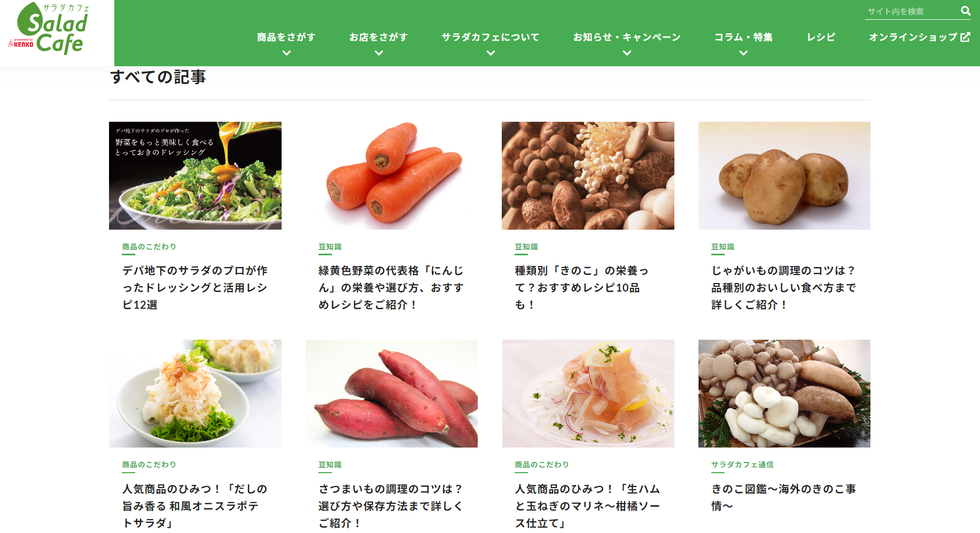Open article きのこ図鑑～海外のきのこ事情～

click(784, 497)
